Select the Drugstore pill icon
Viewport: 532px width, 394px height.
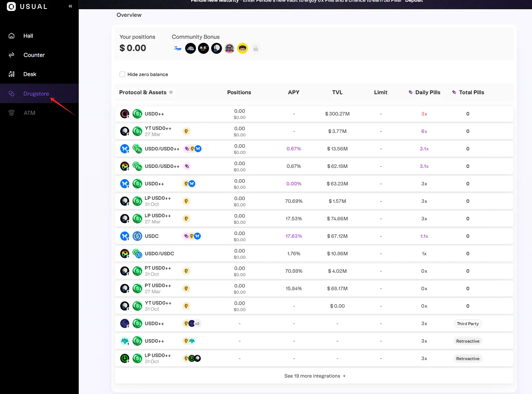pyautogui.click(x=11, y=93)
